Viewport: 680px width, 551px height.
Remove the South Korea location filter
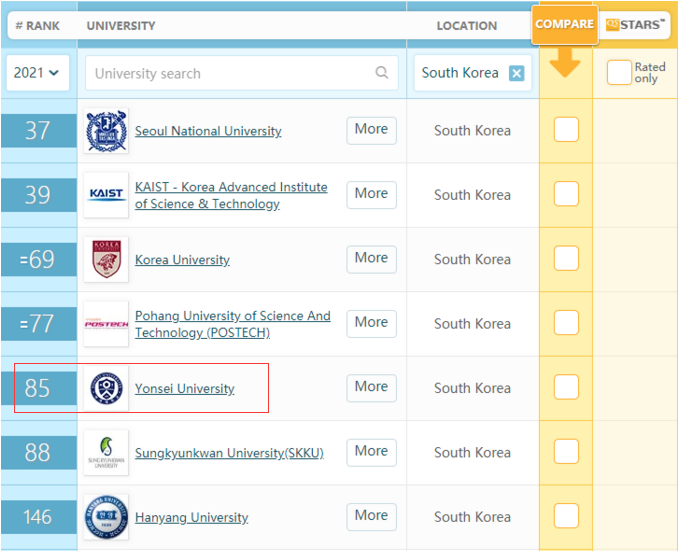pos(516,73)
